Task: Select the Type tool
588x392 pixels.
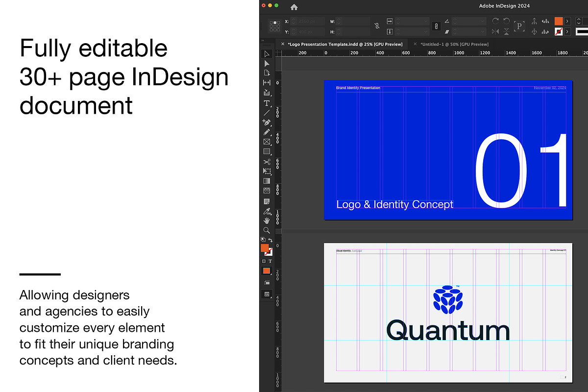Action: click(267, 103)
